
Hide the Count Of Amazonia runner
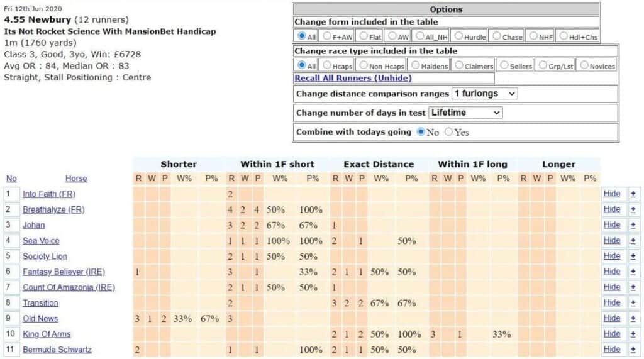pos(611,287)
